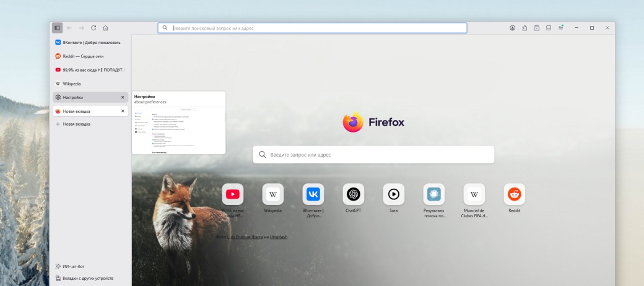This screenshot has height=286, width=644.
Task: Click the Firefox page center search field
Action: (x=373, y=155)
